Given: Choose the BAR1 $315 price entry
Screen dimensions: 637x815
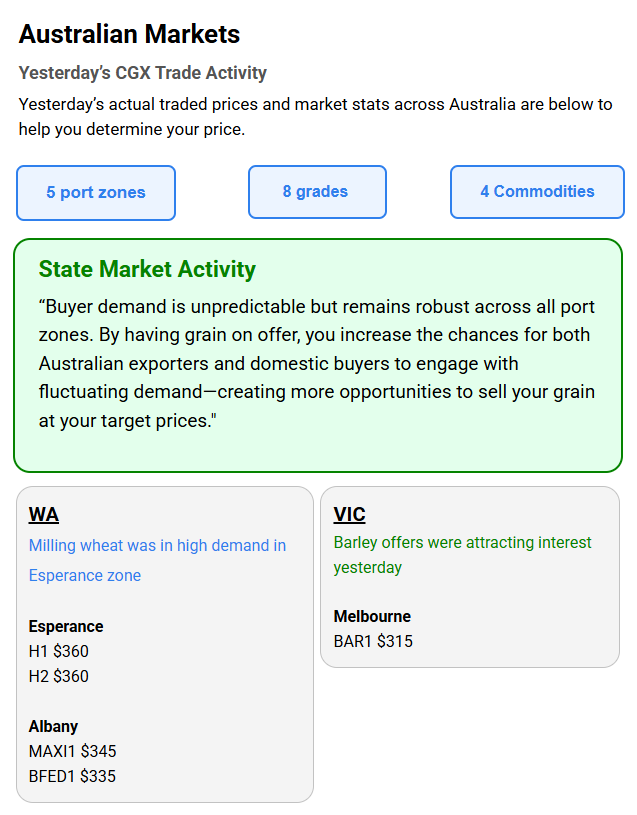Looking at the screenshot, I should (x=373, y=642).
